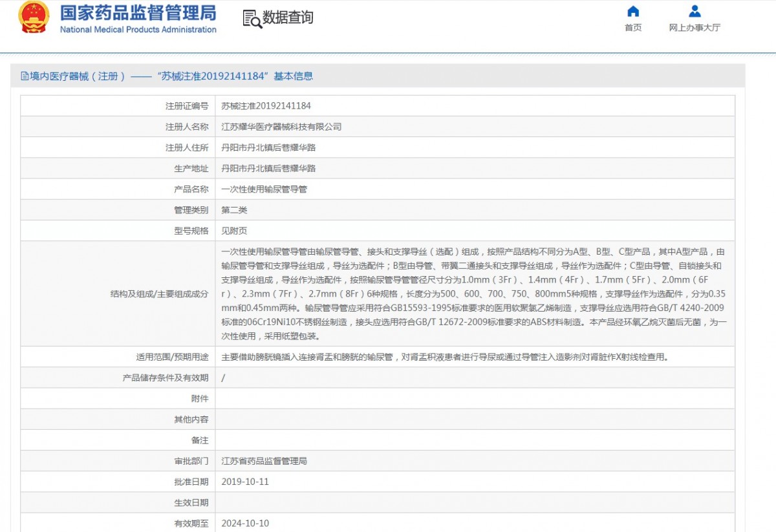This screenshot has width=776, height=532.
Task: Click the national emblem logo
Action: [x=34, y=17]
